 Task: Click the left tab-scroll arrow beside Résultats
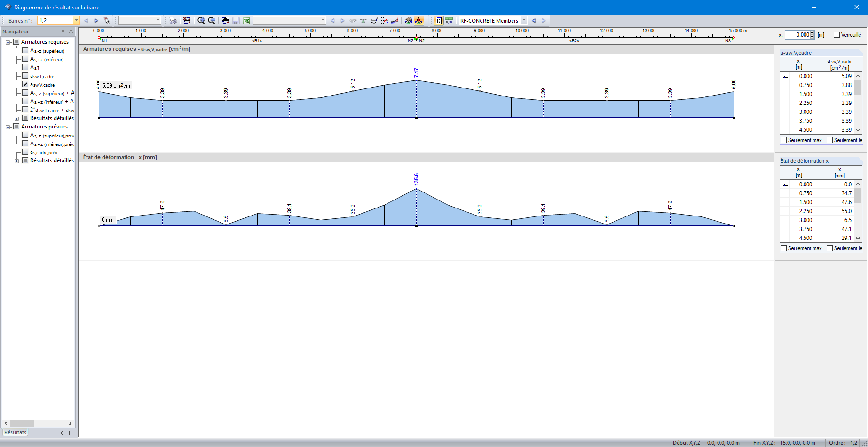(x=62, y=433)
